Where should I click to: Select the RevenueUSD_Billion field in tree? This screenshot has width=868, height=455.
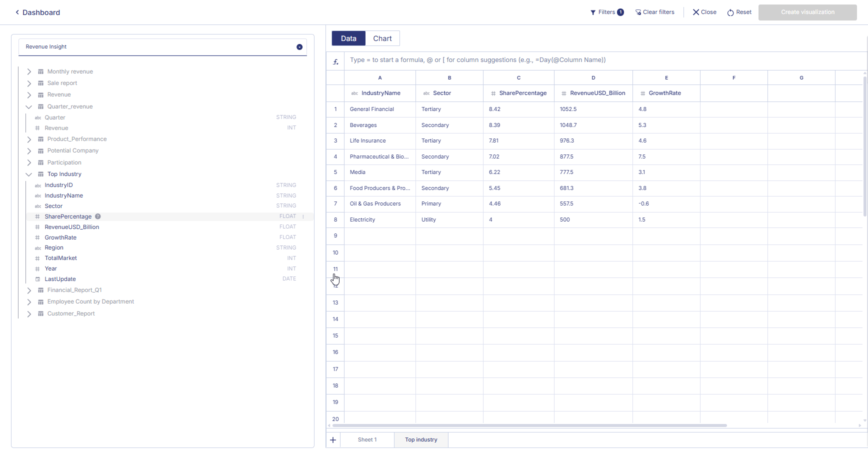coord(71,227)
